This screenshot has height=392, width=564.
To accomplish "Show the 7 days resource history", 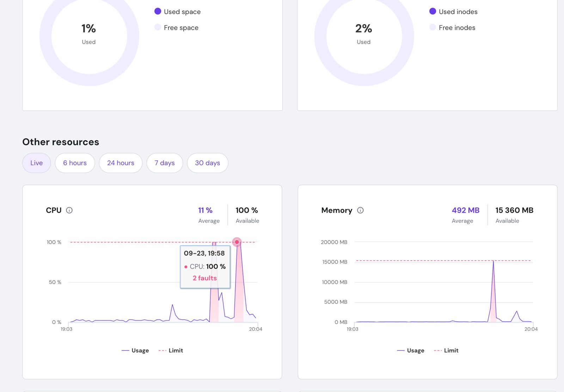I will point(165,163).
